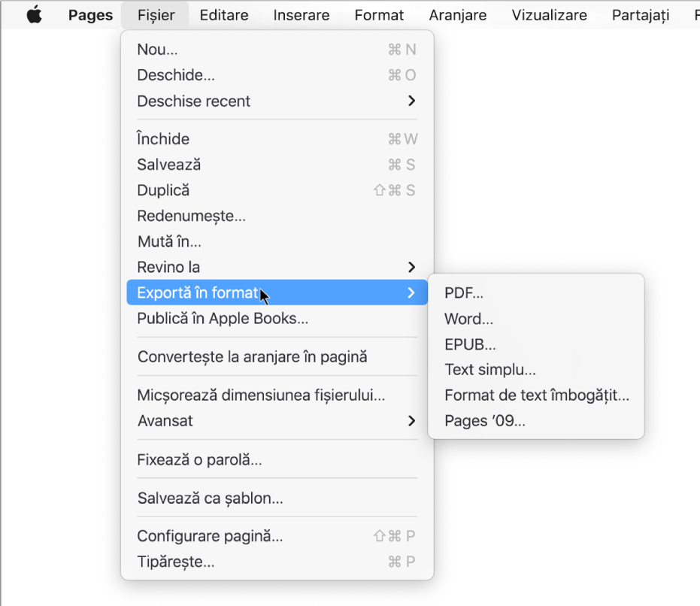This screenshot has height=606, width=700.
Task: Select Tipărește to print
Action: (174, 561)
